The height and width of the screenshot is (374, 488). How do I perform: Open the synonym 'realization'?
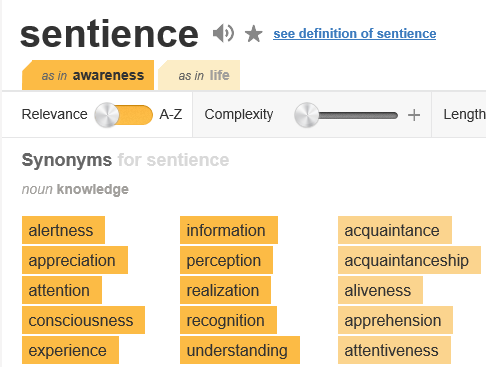coord(225,290)
